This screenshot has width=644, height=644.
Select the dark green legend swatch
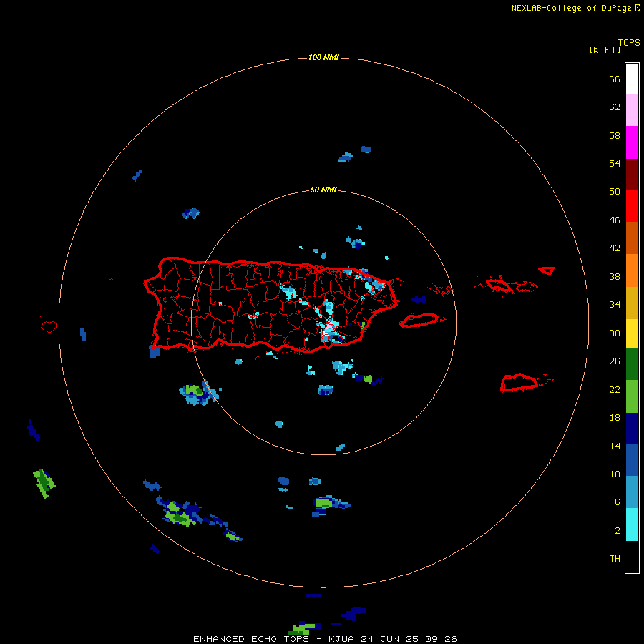coord(632,364)
